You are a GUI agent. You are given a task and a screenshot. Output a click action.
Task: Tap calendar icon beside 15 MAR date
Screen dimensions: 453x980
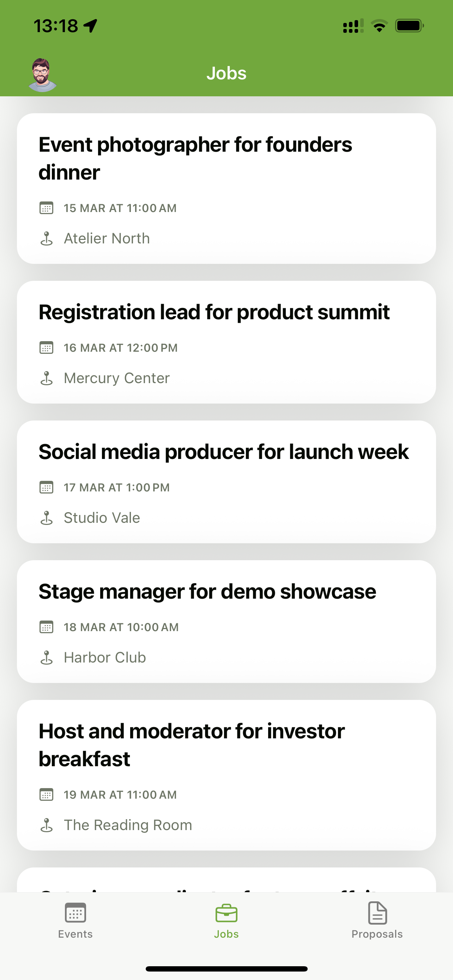(47, 208)
